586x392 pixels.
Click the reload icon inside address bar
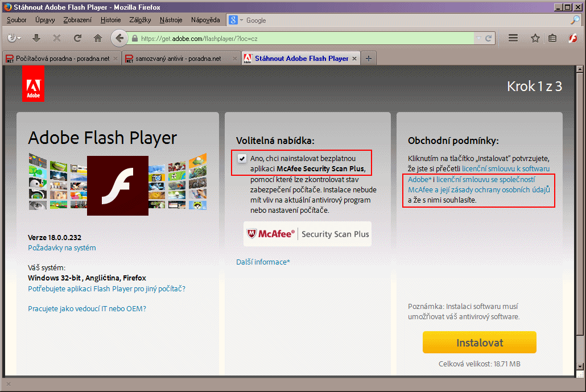coord(488,38)
